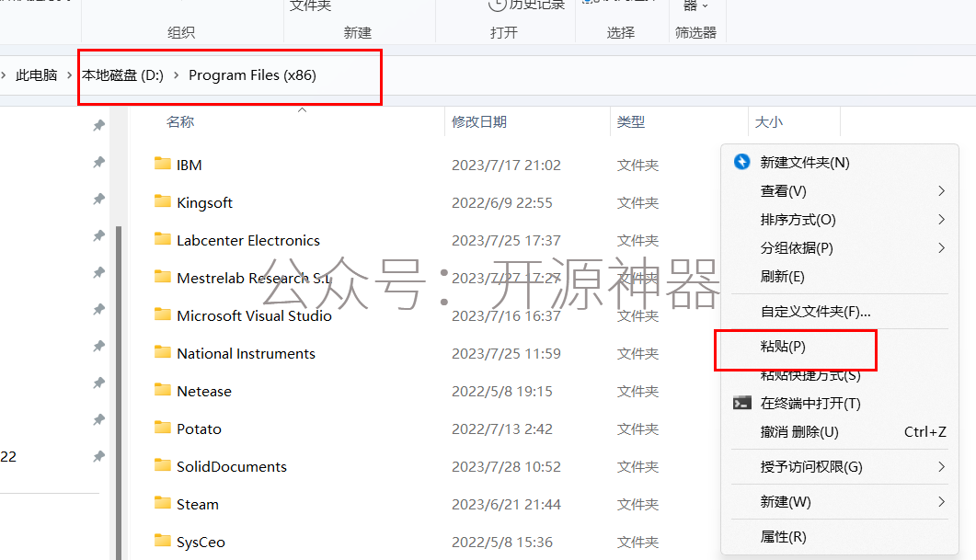Click the Kingsoft folder icon

pyautogui.click(x=163, y=201)
